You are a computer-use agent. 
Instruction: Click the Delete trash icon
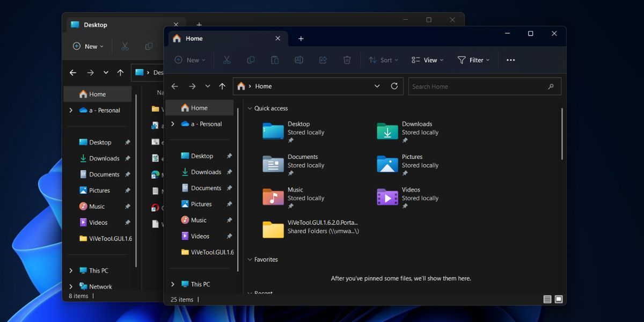pos(347,60)
